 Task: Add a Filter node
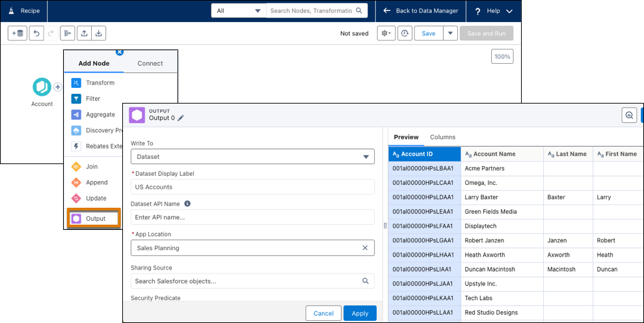(85, 98)
